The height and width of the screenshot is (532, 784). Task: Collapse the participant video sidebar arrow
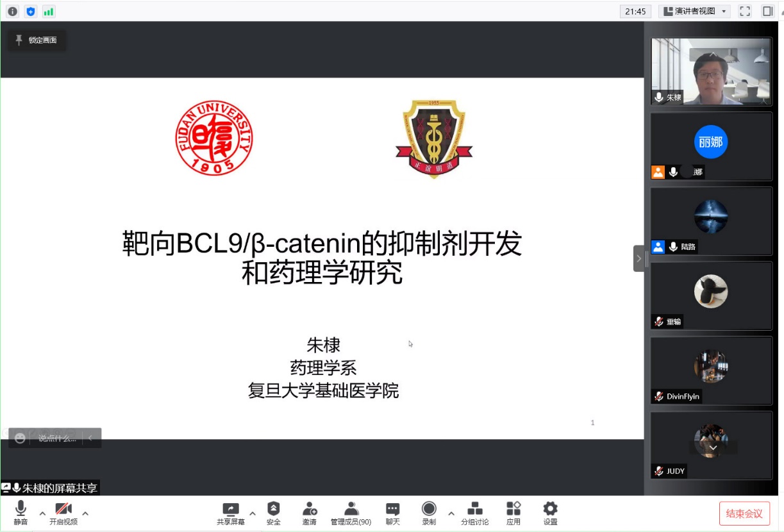(638, 259)
